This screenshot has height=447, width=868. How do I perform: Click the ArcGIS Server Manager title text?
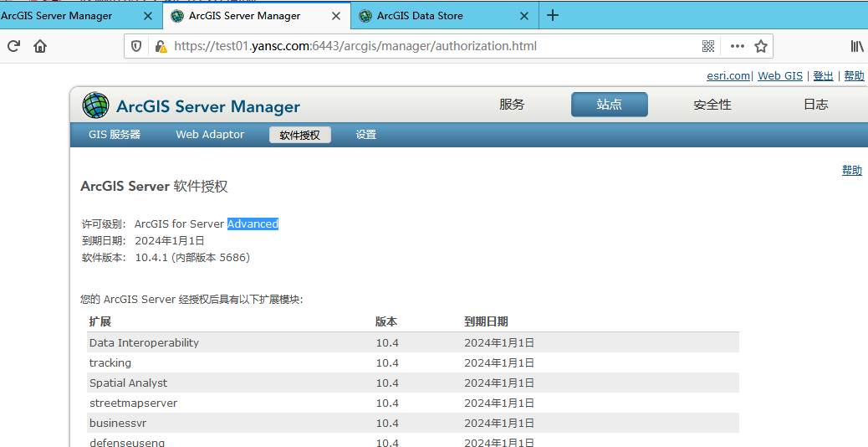208,106
